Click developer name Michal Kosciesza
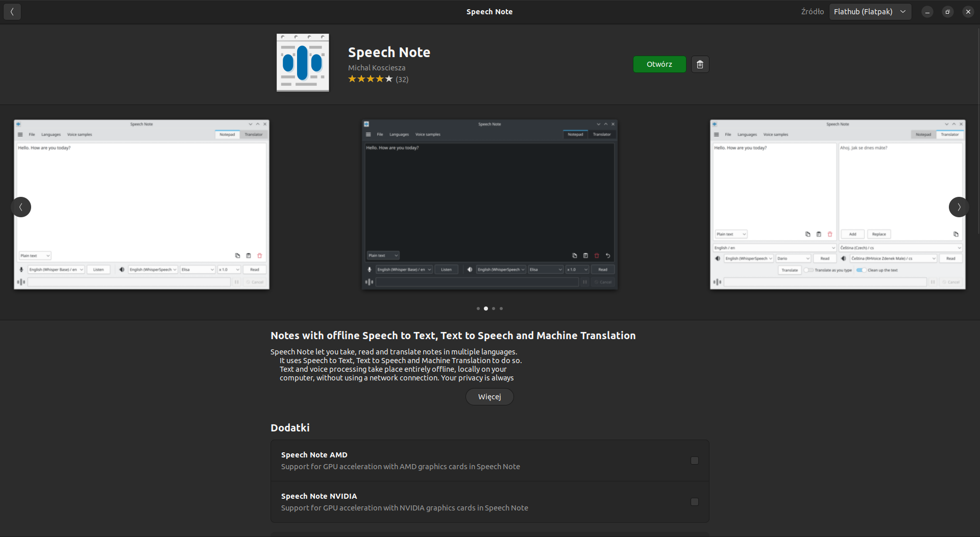The height and width of the screenshot is (537, 980). [x=377, y=68]
